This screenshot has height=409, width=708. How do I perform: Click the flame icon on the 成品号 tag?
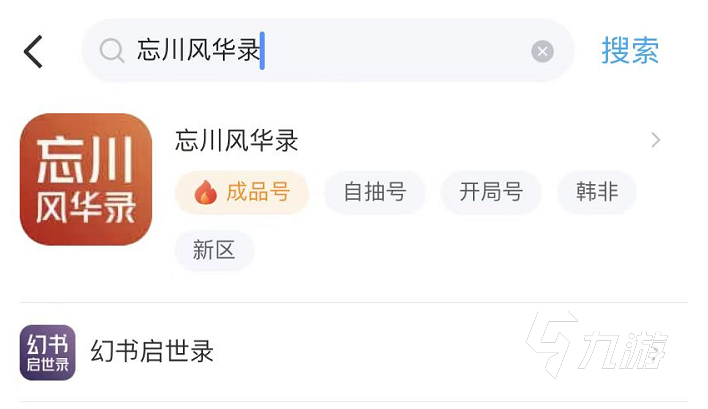205,192
